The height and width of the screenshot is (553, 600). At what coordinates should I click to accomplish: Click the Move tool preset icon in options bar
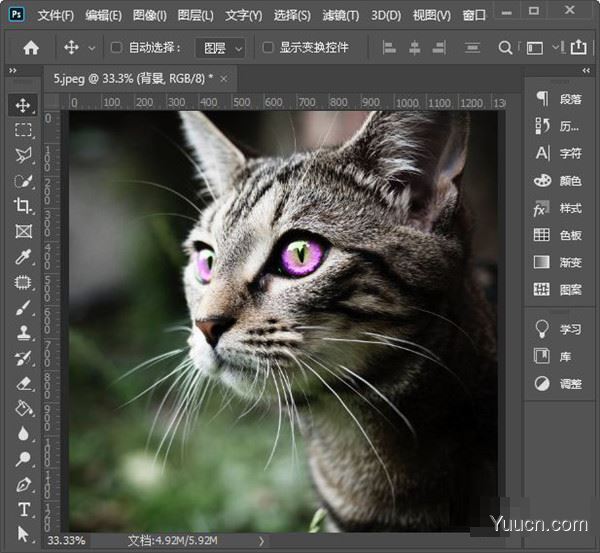(72, 48)
